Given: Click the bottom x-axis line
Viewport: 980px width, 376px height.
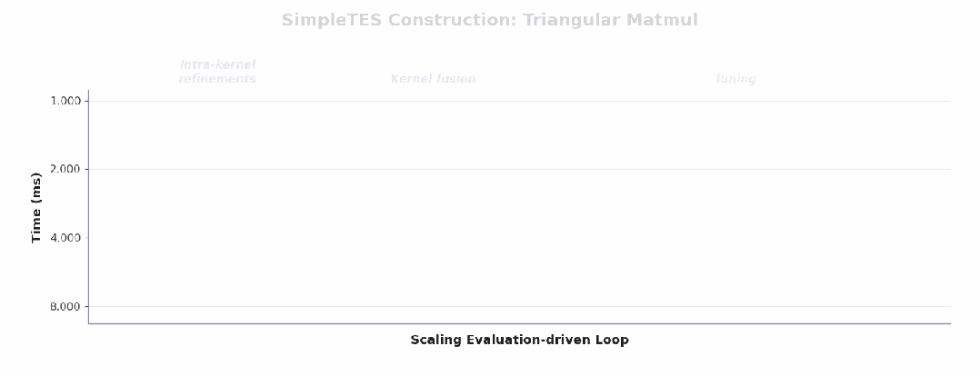Looking at the screenshot, I should click(x=518, y=323).
